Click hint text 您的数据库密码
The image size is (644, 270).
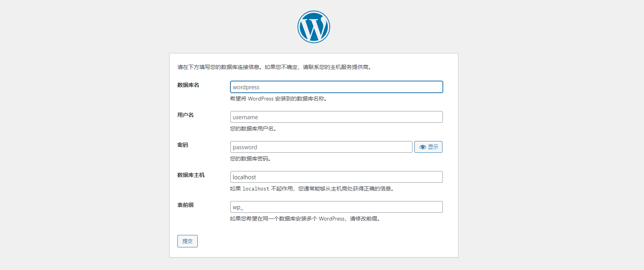(x=251, y=159)
